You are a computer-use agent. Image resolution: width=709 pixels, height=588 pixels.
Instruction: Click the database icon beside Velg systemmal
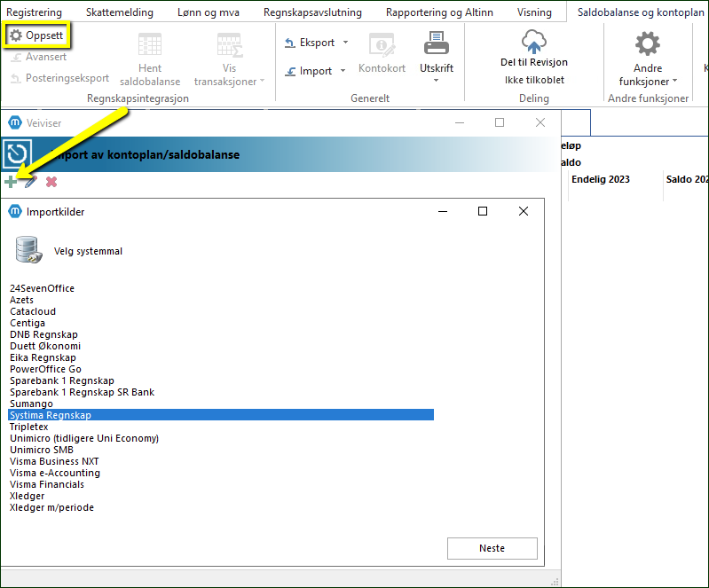[x=28, y=249]
